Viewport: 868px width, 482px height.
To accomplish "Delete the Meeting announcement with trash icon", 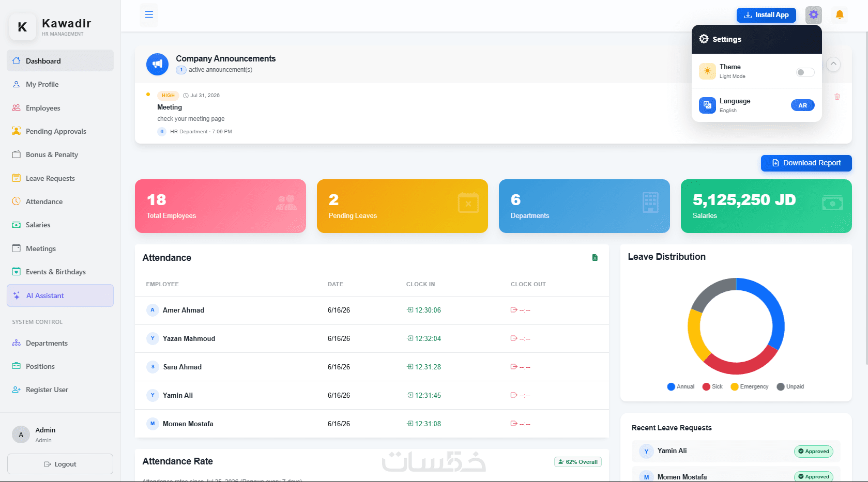I will (x=837, y=97).
